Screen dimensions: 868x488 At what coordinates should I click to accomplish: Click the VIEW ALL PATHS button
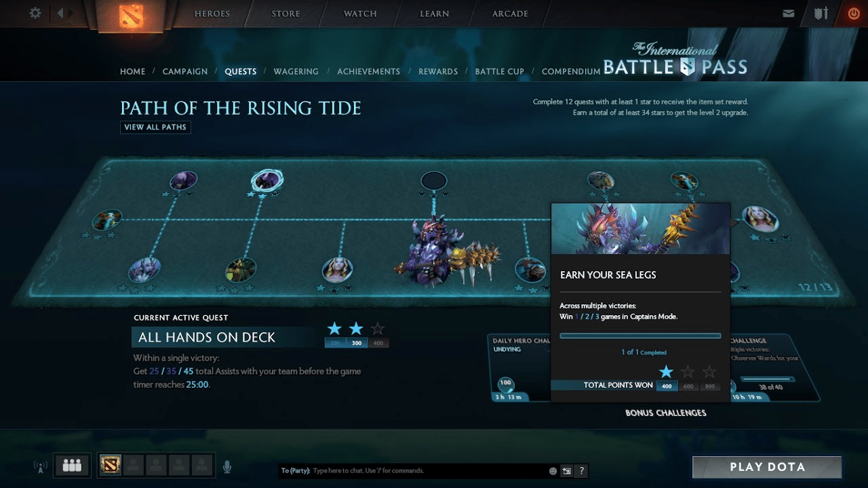(x=155, y=127)
